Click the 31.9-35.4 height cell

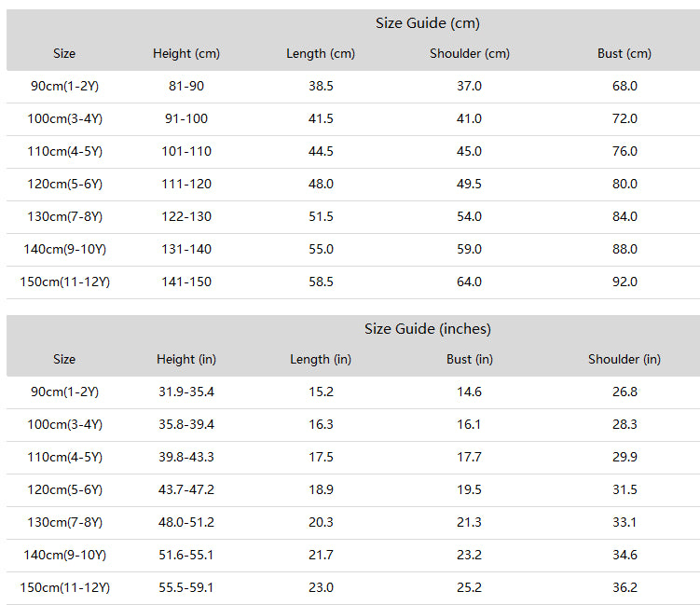tap(186, 392)
